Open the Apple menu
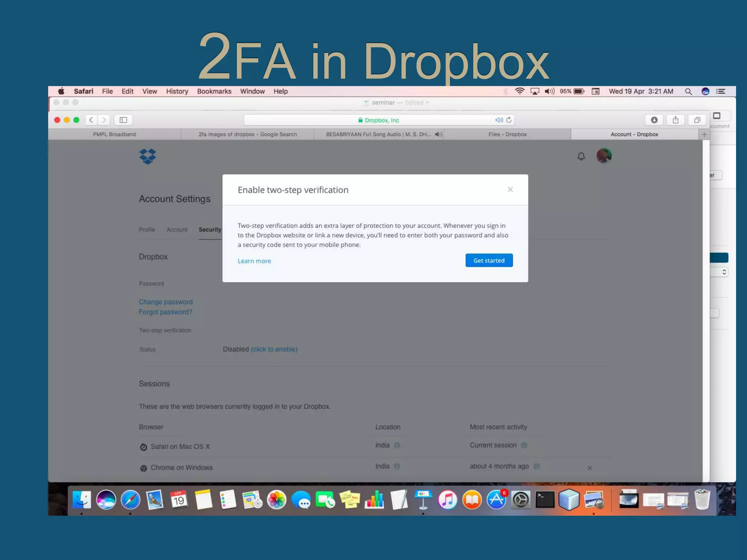 [x=61, y=91]
